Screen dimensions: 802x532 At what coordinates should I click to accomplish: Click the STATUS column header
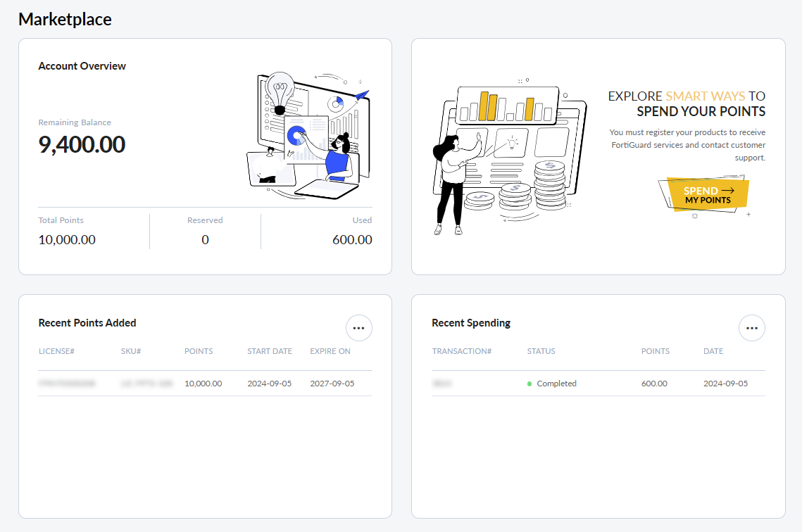pos(541,352)
